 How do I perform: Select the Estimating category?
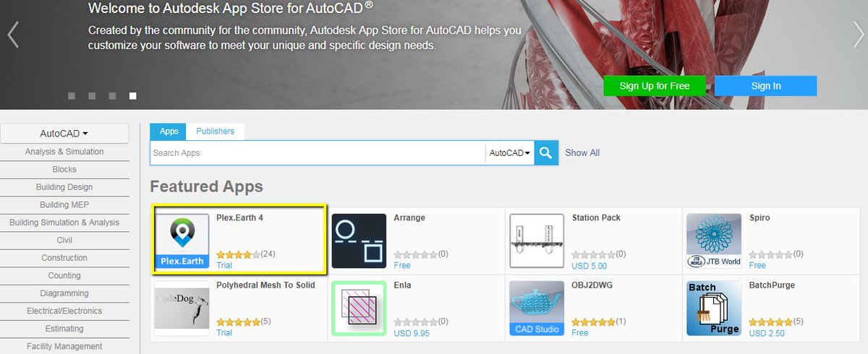tap(64, 329)
